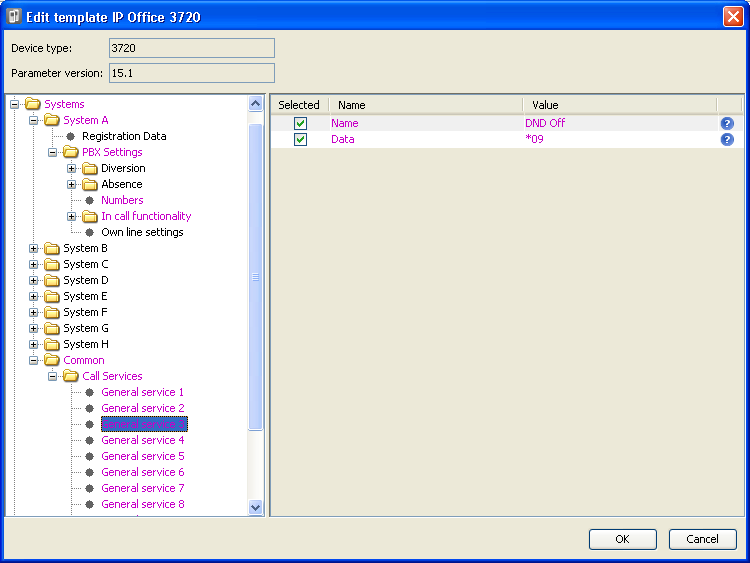
Task: Collapse the PBX Settings node
Action: 52,153
